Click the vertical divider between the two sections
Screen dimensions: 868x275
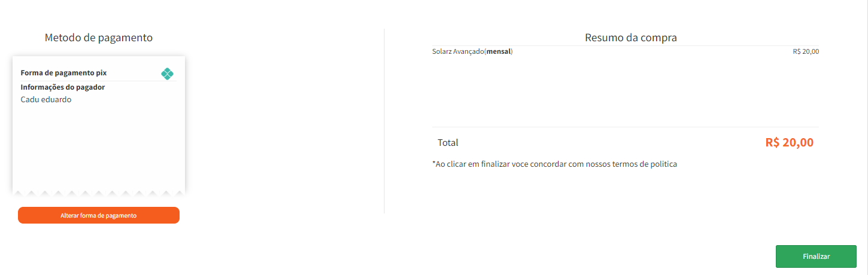click(x=384, y=120)
